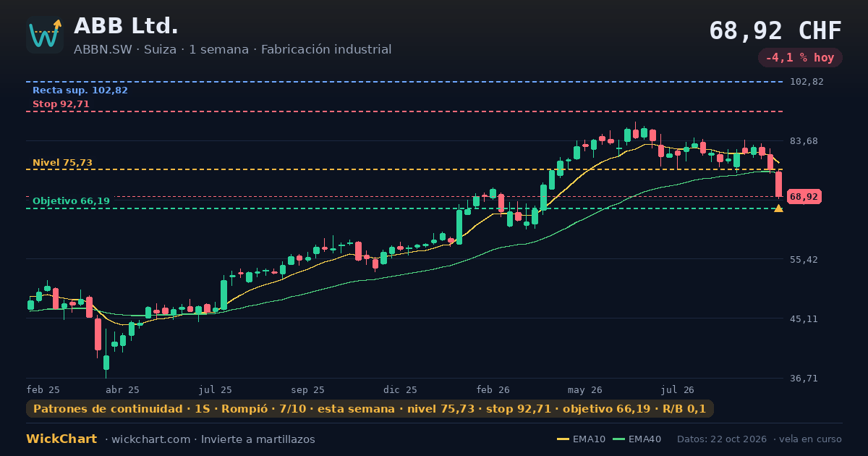
Task: Click the vela en curso text
Action: (x=811, y=439)
